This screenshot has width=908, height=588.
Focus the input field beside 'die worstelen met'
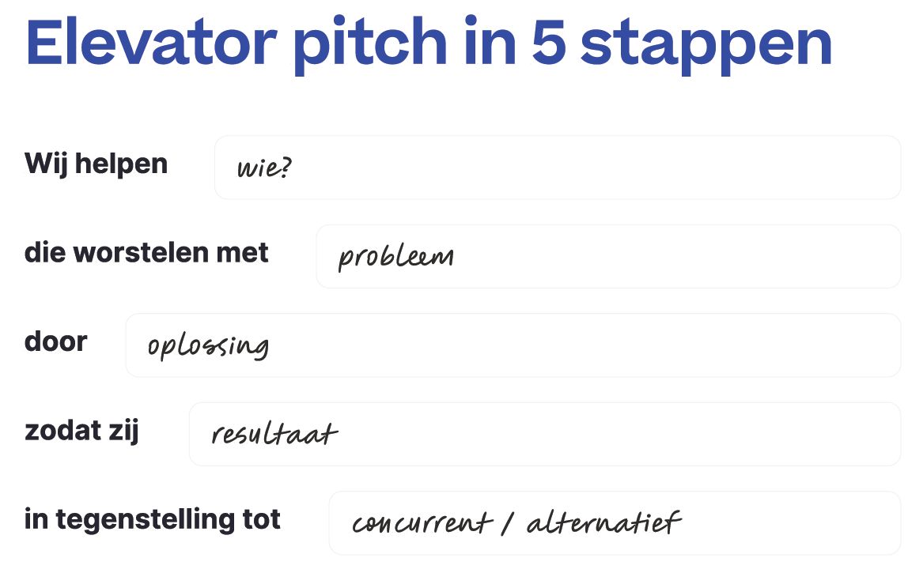point(608,256)
